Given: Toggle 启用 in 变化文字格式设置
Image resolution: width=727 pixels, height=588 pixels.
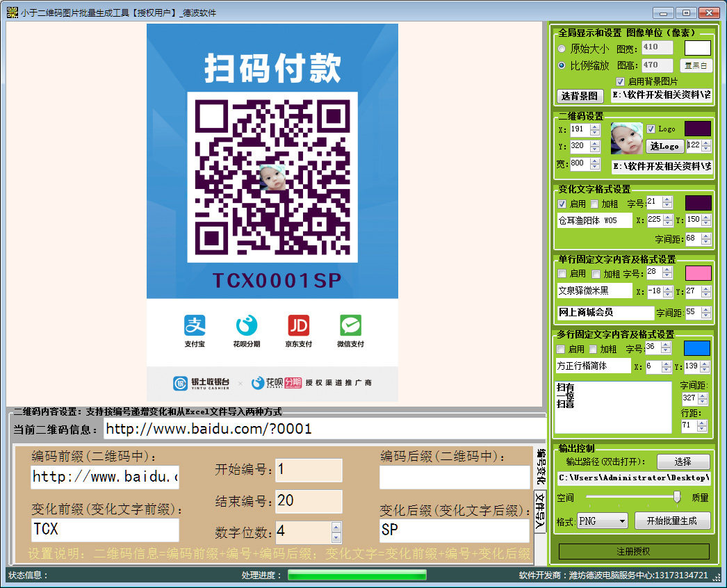Looking at the screenshot, I should [x=562, y=204].
